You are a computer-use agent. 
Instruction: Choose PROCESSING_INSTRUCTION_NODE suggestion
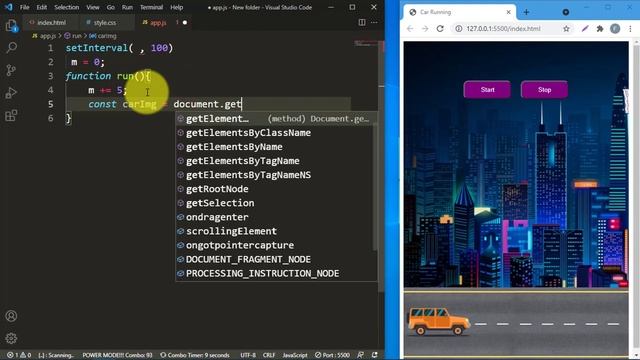(276, 273)
